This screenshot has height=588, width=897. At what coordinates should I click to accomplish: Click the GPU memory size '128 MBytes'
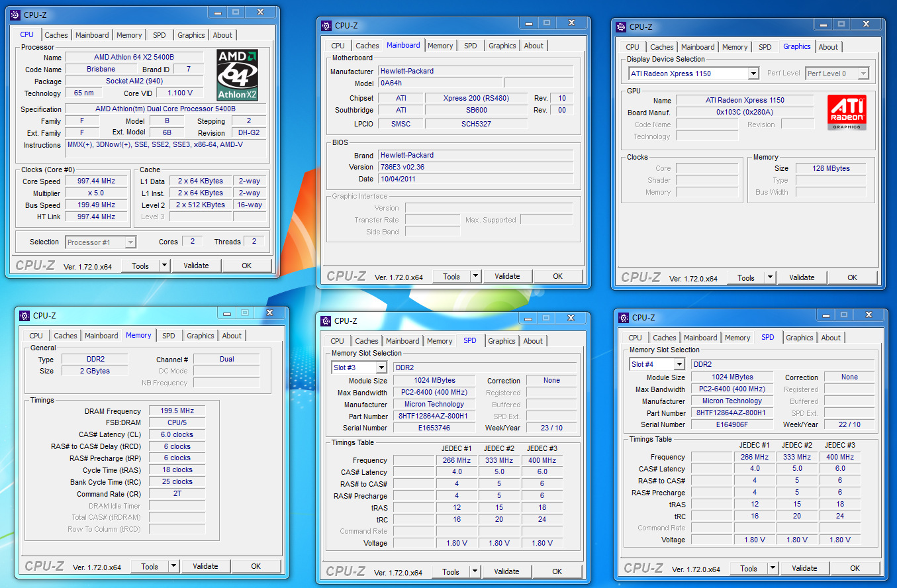831,168
